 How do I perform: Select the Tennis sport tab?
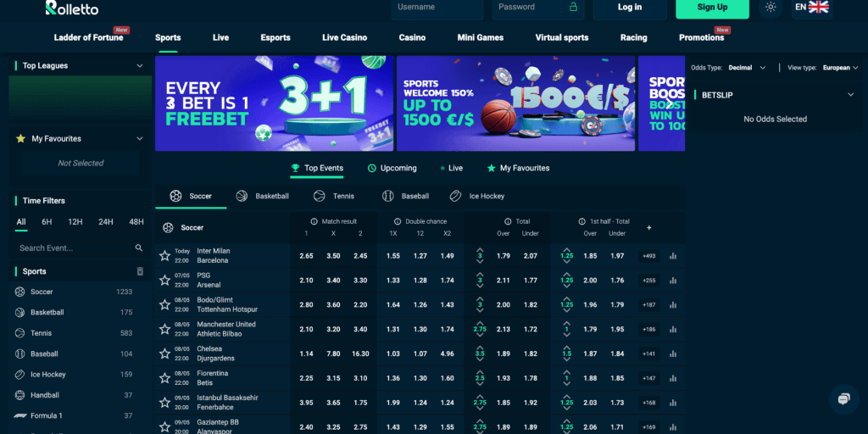334,196
